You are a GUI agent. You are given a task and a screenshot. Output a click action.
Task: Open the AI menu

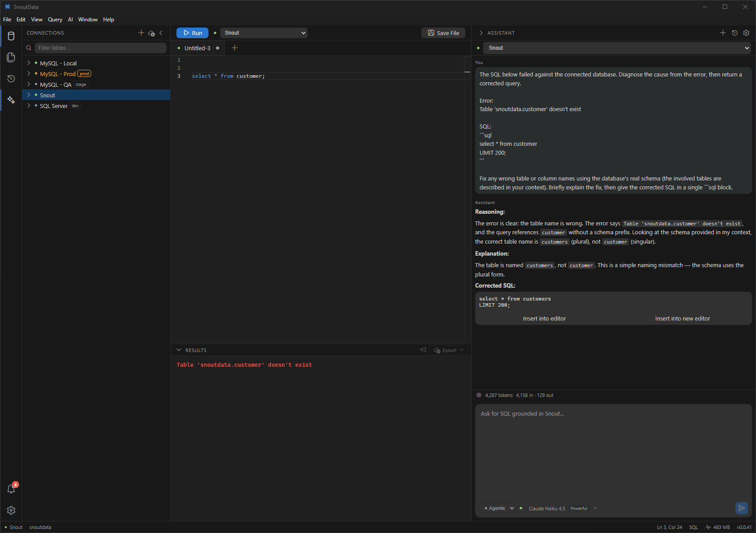pyautogui.click(x=70, y=20)
